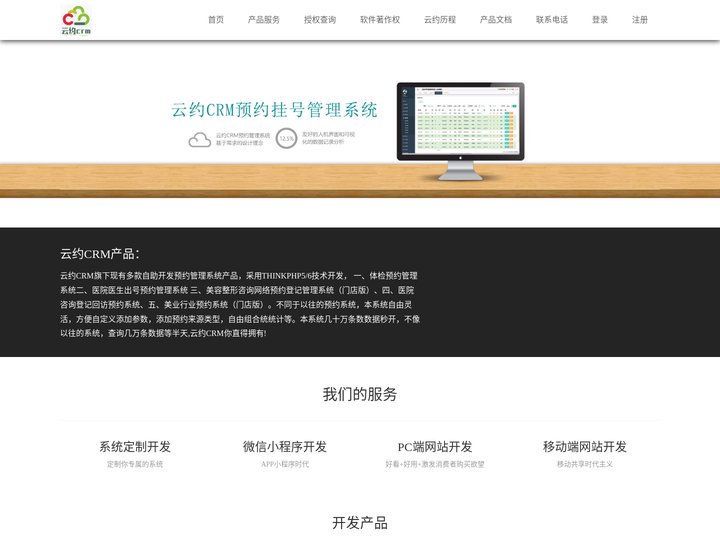The image size is (720, 540).
Task: Click the 登录 link
Action: 600,20
